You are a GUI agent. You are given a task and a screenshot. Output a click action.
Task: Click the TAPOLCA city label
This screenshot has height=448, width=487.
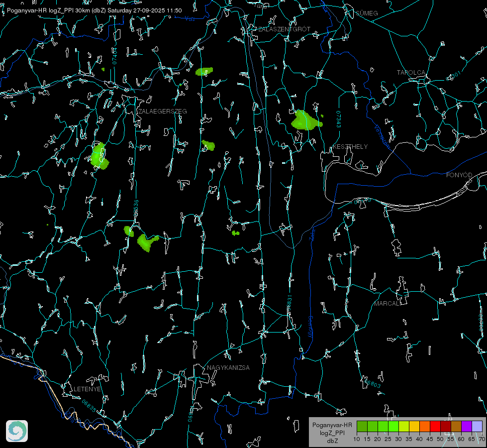pos(411,72)
